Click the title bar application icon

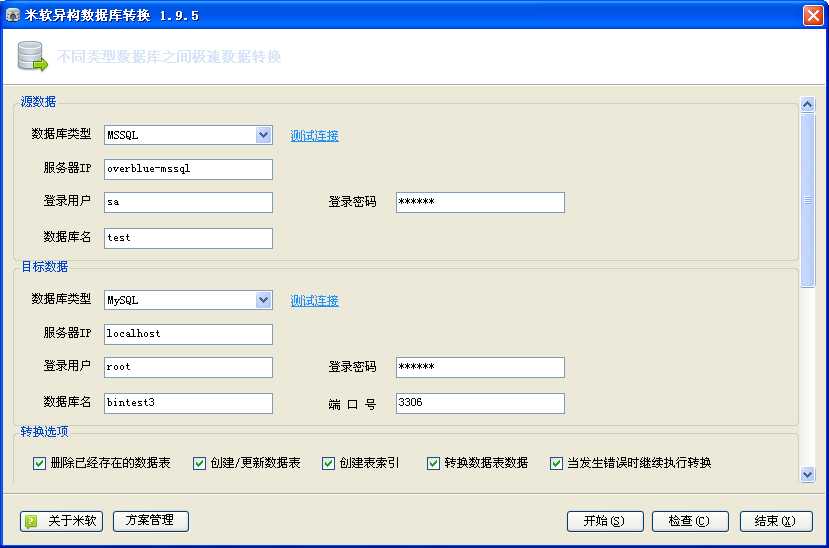coord(13,15)
